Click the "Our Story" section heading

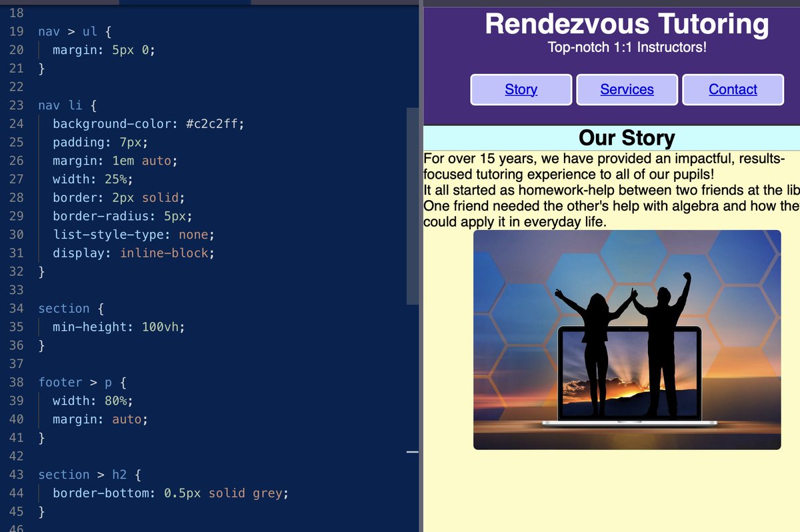627,138
